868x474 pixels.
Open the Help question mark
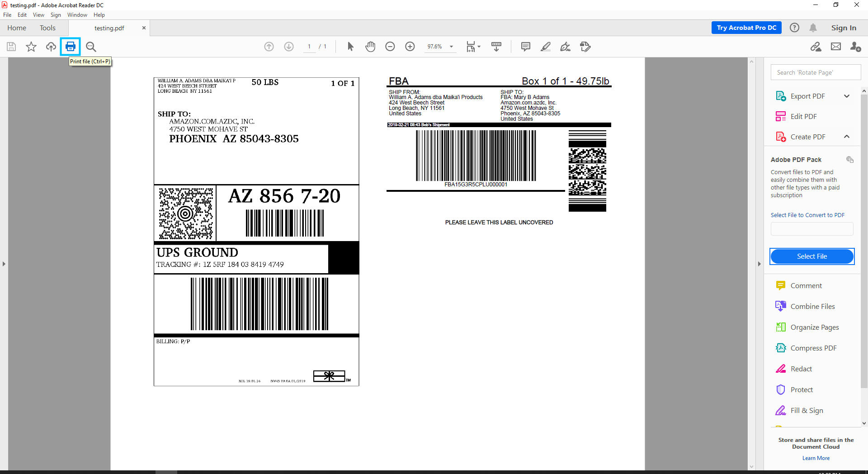pyautogui.click(x=794, y=28)
